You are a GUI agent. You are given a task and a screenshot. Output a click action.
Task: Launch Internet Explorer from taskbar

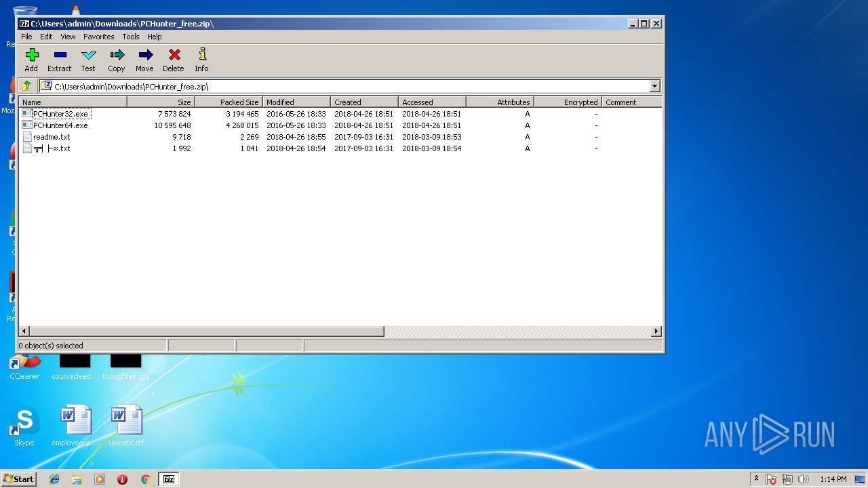(54, 479)
